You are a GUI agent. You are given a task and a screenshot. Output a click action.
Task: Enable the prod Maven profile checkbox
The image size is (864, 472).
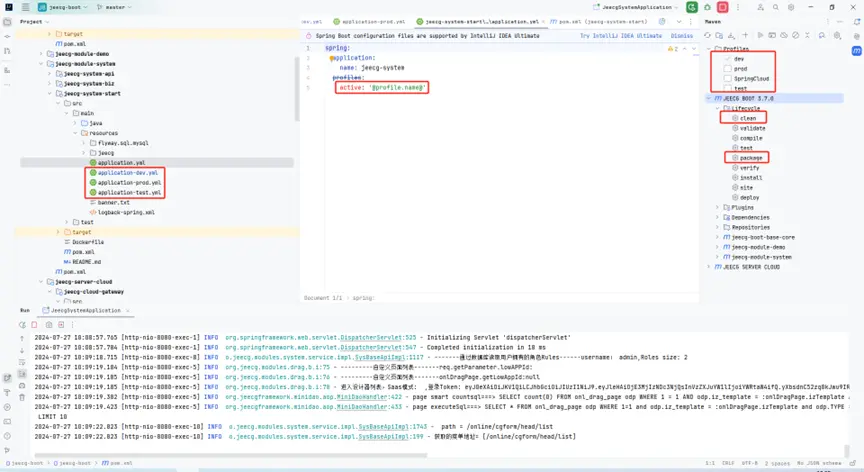728,68
